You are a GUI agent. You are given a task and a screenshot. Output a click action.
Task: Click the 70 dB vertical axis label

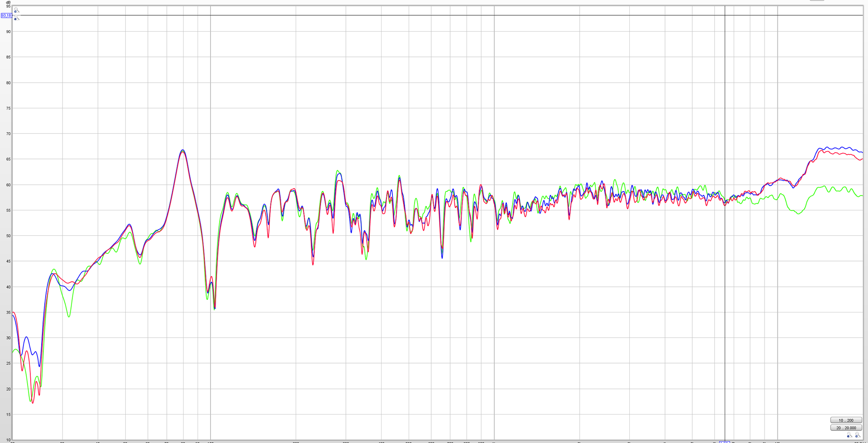point(8,134)
